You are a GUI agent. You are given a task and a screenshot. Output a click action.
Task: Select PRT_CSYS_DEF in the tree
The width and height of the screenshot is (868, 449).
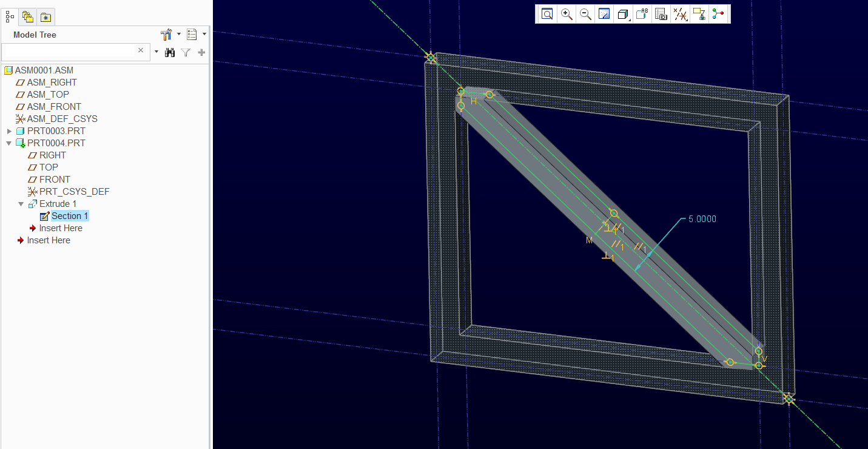pos(74,192)
